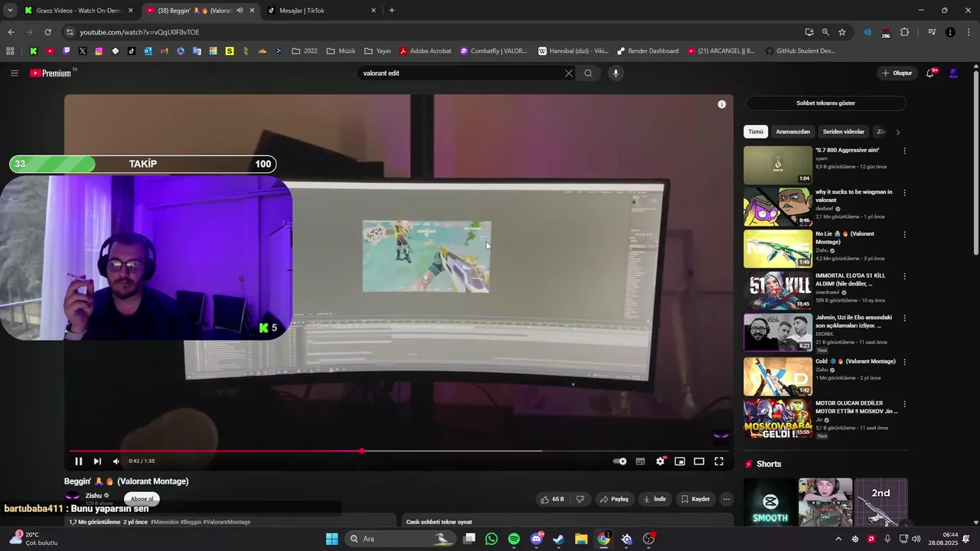Open the Chrome extensions puzzle icon
The height and width of the screenshot is (551, 980).
(x=904, y=32)
